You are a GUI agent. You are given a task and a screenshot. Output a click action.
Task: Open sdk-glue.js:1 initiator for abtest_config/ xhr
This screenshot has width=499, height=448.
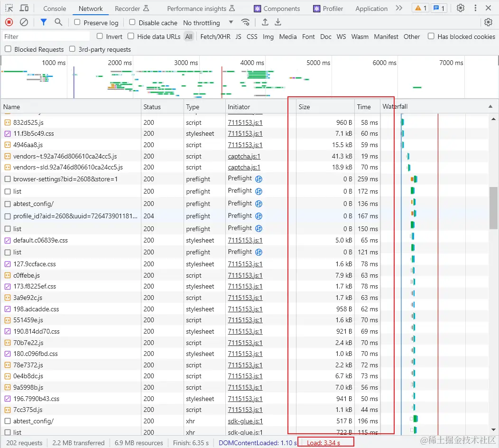[245, 421]
